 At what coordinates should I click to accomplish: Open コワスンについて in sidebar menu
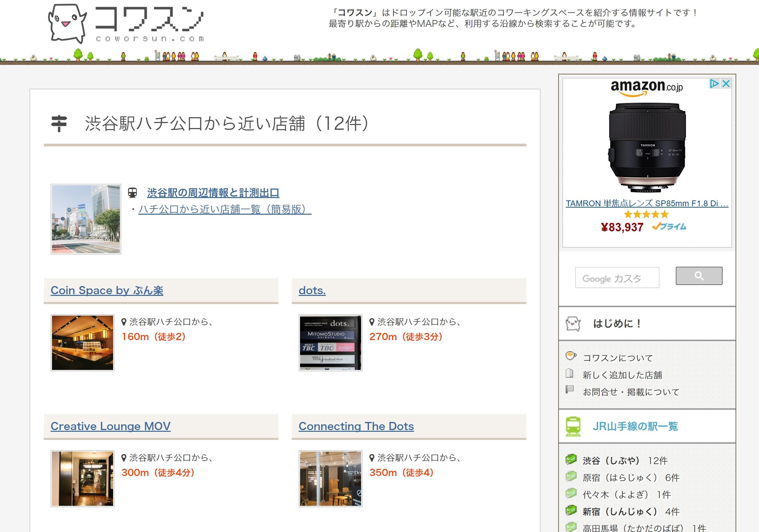618,358
